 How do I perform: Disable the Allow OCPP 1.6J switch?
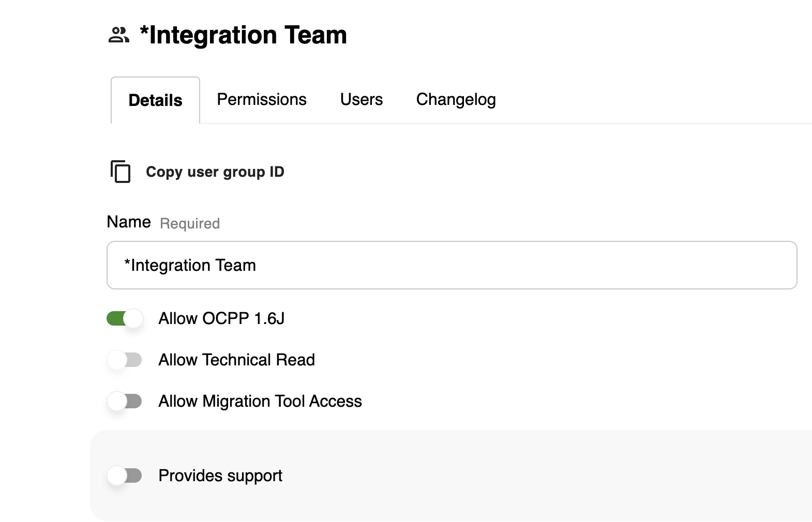[125, 318]
